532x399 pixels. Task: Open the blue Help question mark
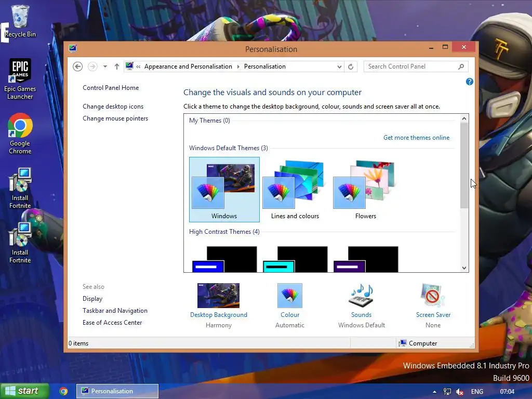[x=470, y=82]
